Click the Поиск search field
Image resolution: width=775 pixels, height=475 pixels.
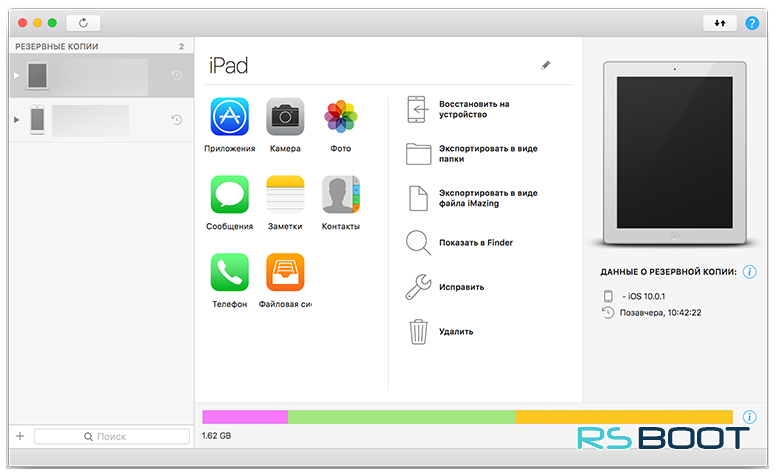(x=112, y=436)
